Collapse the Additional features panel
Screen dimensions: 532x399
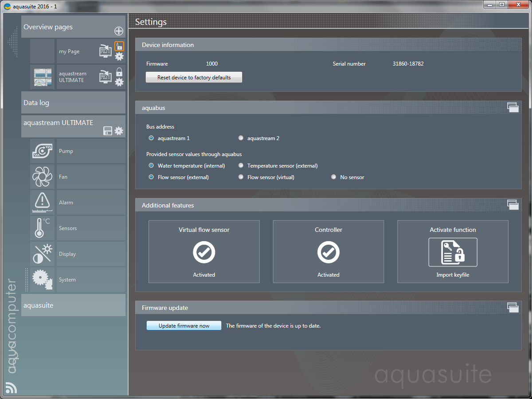click(513, 205)
